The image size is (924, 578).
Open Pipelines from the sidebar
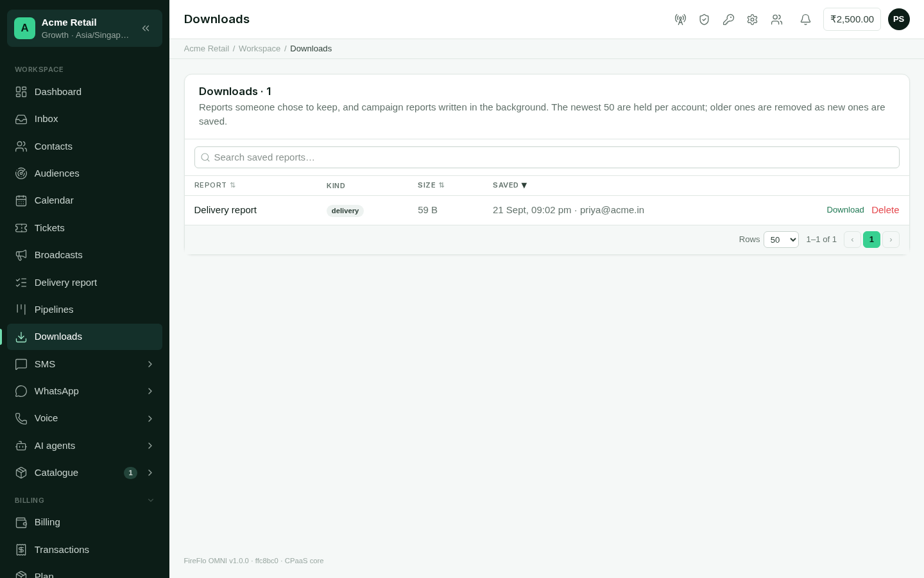coord(85,310)
